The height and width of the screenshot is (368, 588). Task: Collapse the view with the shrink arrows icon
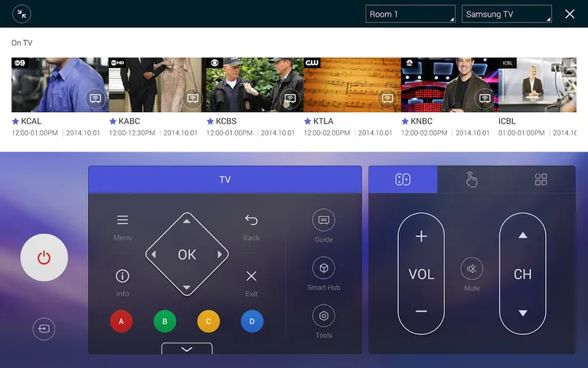21,15
